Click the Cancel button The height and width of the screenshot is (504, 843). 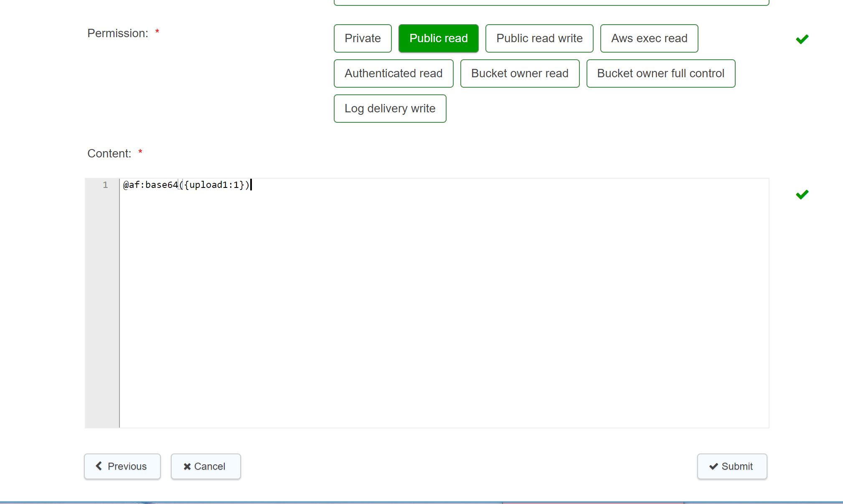tap(206, 466)
